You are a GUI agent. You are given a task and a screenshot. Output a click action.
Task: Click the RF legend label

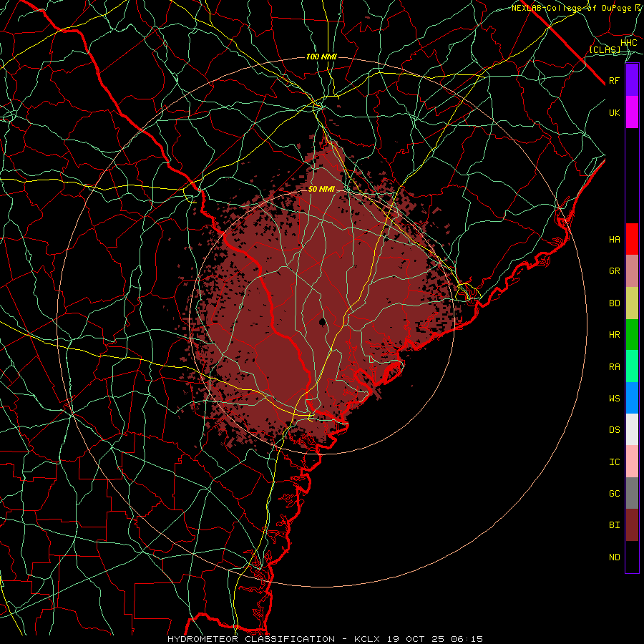click(x=614, y=80)
